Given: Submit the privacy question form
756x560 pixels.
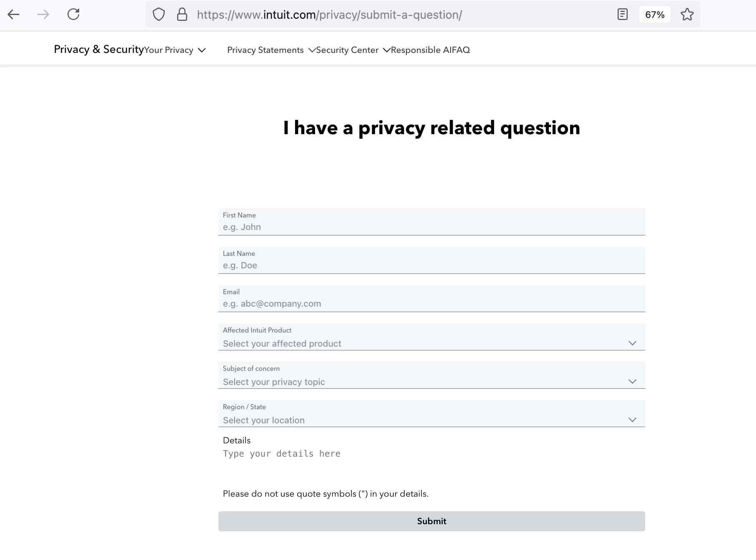Looking at the screenshot, I should click(431, 521).
